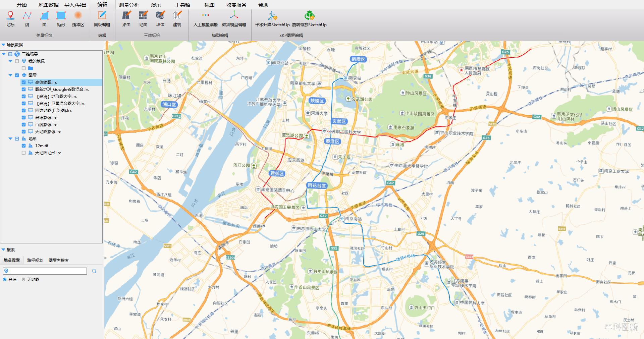Click the pin icon of 我的地标

pyautogui.click(x=24, y=61)
